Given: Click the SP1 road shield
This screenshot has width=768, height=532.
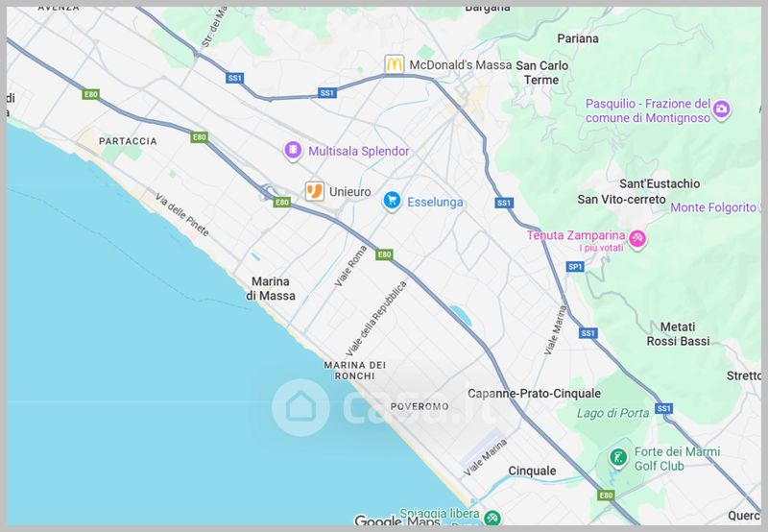Looking at the screenshot, I should click(x=574, y=267).
